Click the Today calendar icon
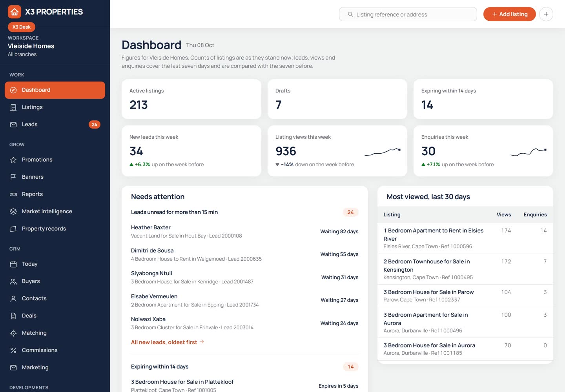This screenshot has width=565, height=392. pos(13,264)
